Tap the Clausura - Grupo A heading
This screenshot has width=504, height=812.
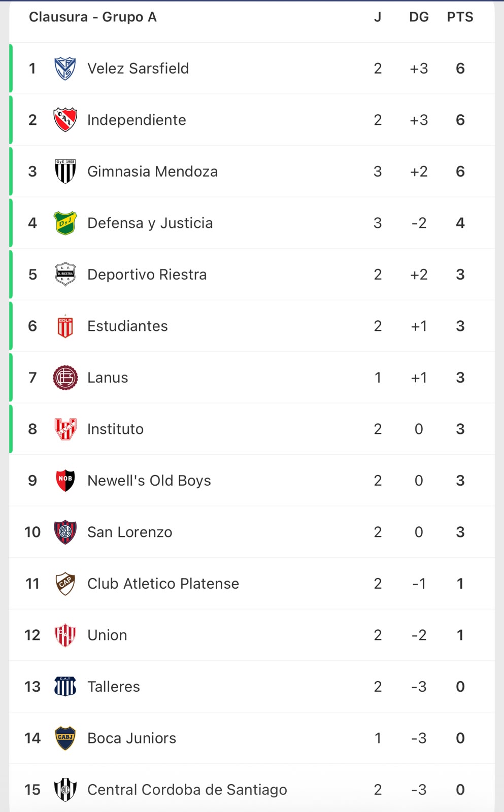tap(93, 17)
